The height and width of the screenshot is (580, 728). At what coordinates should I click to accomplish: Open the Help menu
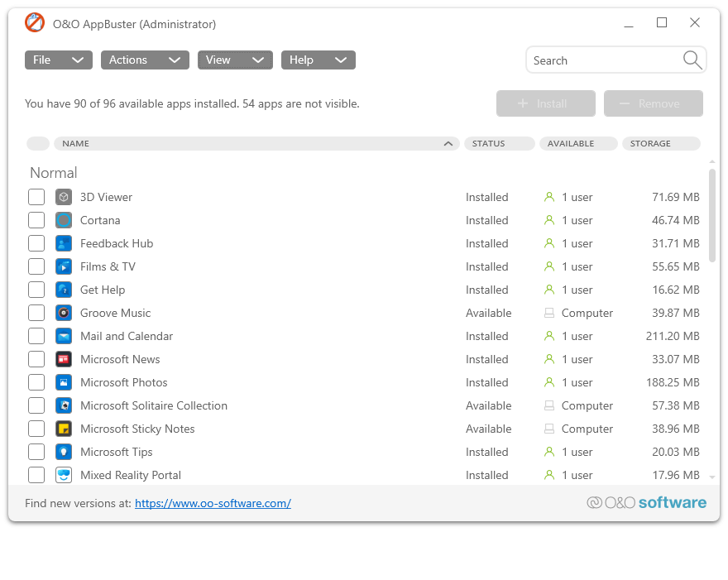[318, 60]
